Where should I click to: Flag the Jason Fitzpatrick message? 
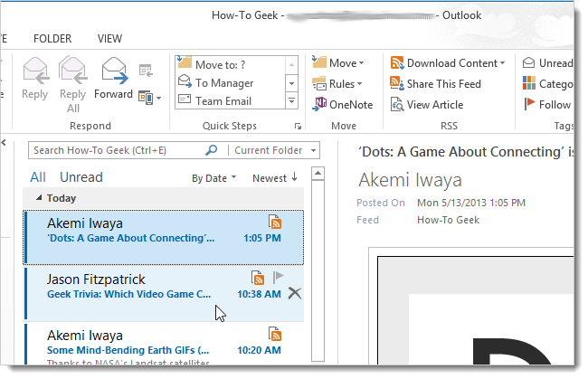[x=278, y=278]
